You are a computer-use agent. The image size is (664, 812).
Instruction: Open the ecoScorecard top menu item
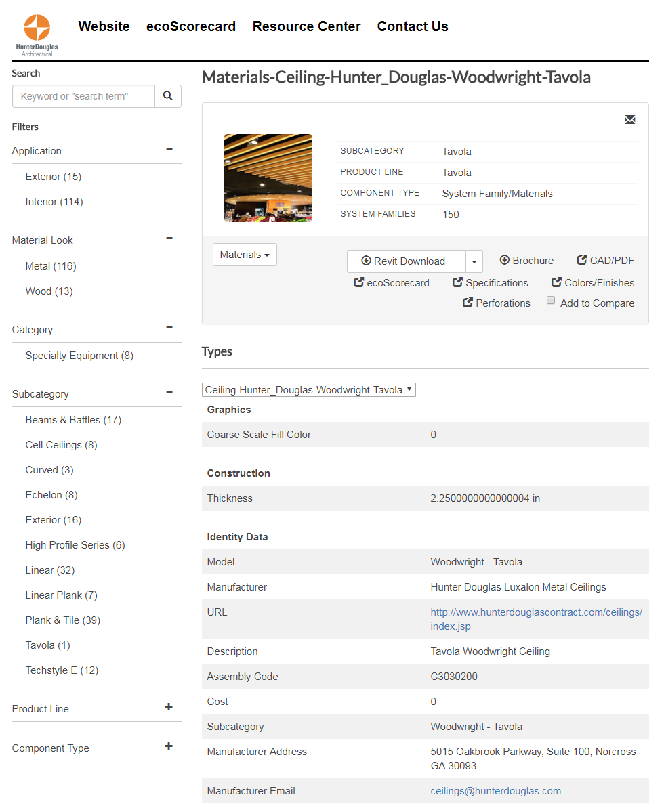point(191,26)
